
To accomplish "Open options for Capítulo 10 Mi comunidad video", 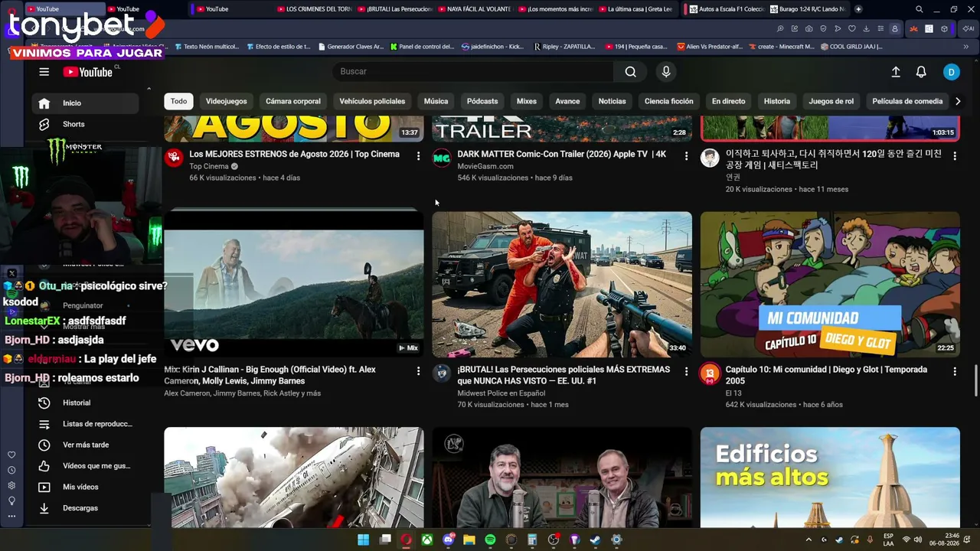I will [x=955, y=371].
